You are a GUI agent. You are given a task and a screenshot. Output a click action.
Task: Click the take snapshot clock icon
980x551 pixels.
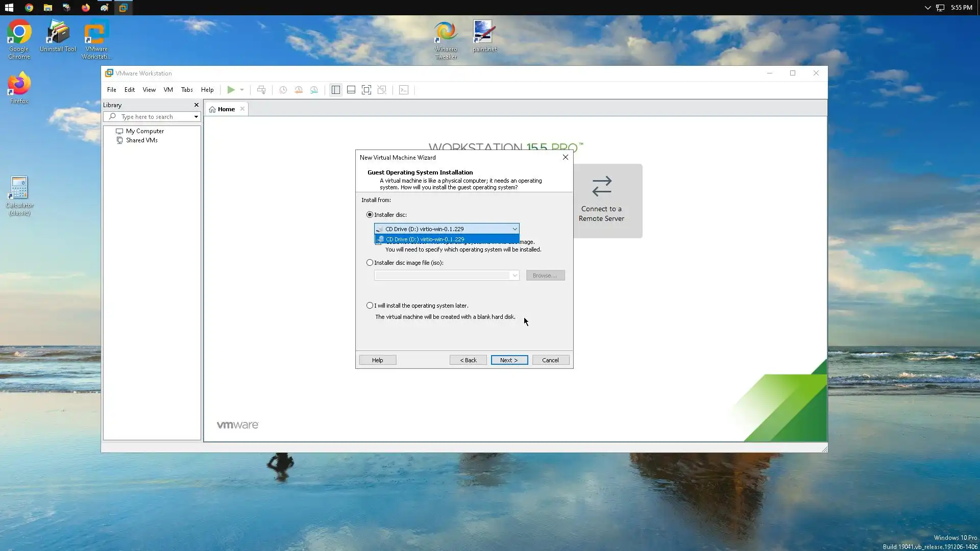coord(283,90)
